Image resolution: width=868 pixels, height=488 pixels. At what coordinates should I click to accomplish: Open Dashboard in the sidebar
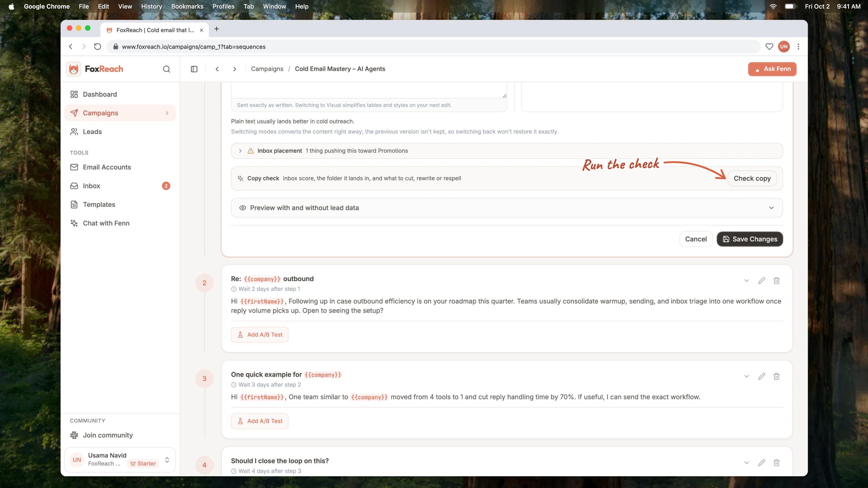(x=120, y=94)
